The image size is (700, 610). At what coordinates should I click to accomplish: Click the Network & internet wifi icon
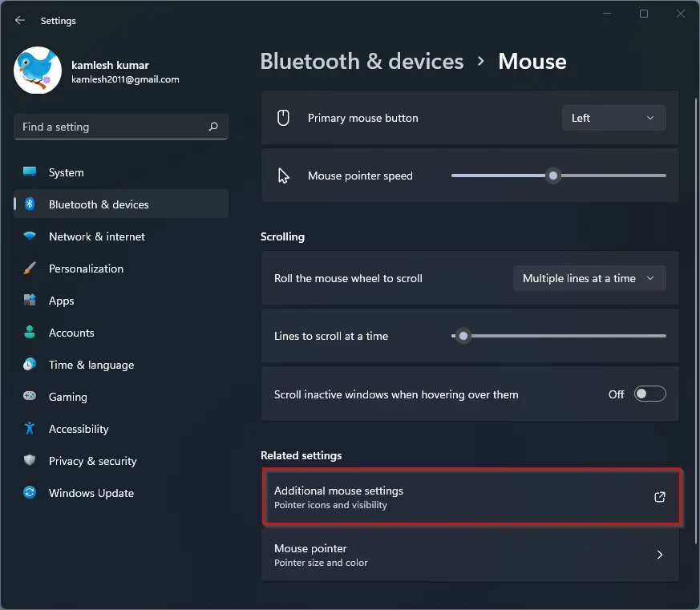[30, 236]
